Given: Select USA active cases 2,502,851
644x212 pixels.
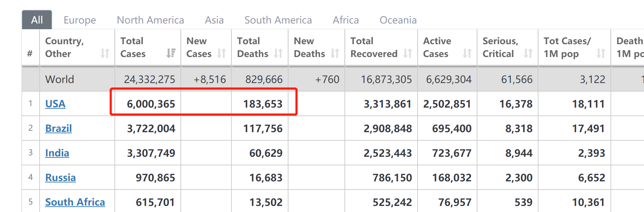Looking at the screenshot, I should point(447,104).
